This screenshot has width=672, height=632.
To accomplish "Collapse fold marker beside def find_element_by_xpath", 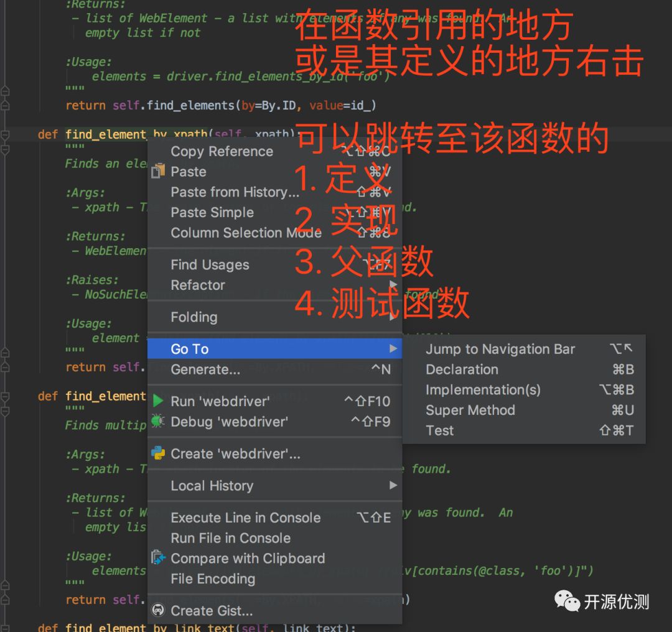I will point(5,135).
